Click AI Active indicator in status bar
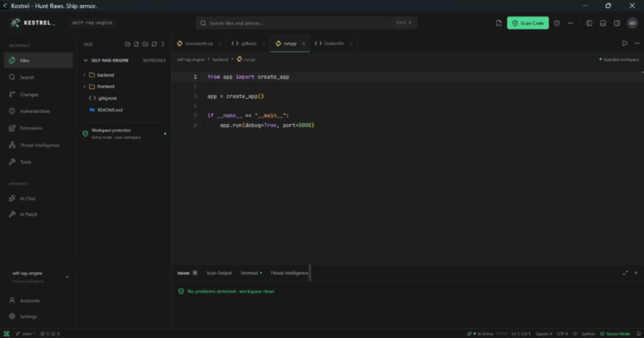Image resolution: width=644 pixels, height=338 pixels. (480, 334)
